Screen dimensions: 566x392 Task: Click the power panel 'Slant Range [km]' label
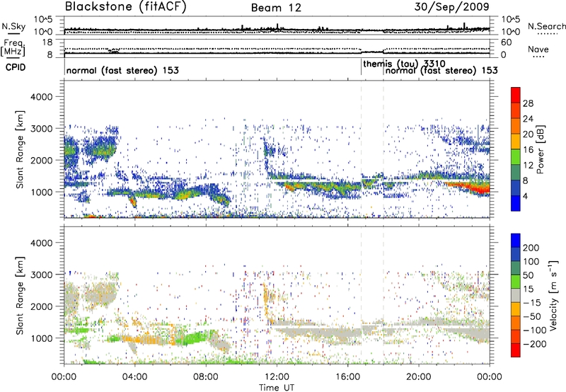click(20, 149)
